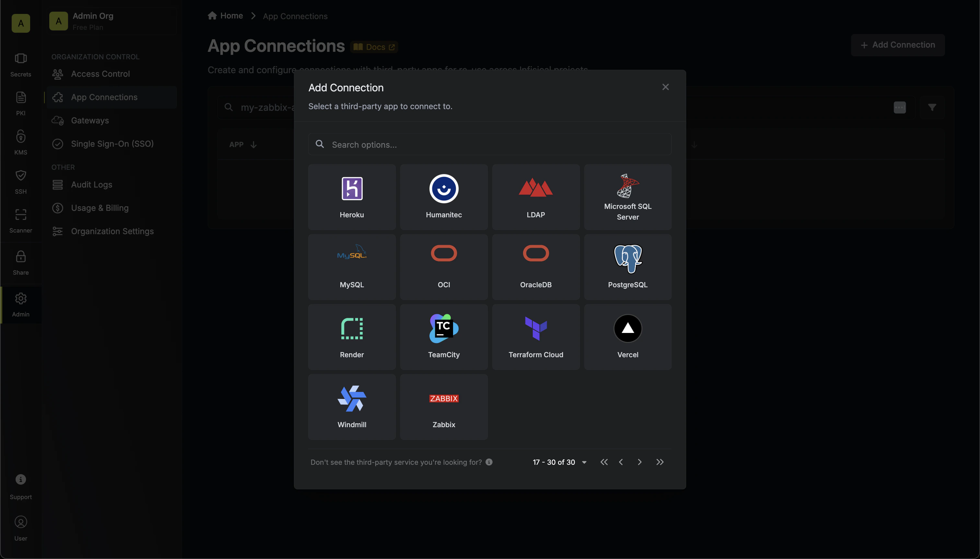Click the green A organization avatar
This screenshot has width=980, height=559.
21,23
